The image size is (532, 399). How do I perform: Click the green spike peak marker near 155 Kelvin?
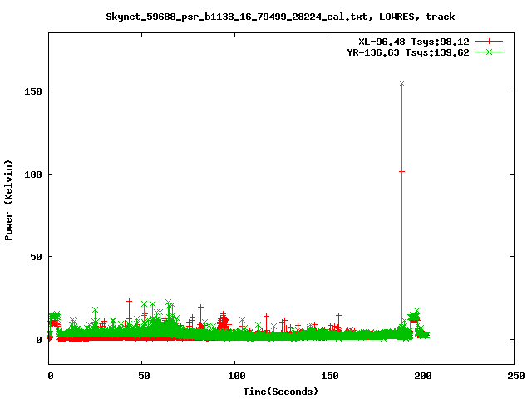click(x=401, y=83)
